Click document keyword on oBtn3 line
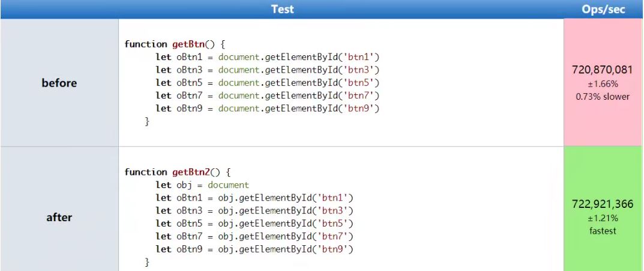 pyautogui.click(x=239, y=70)
